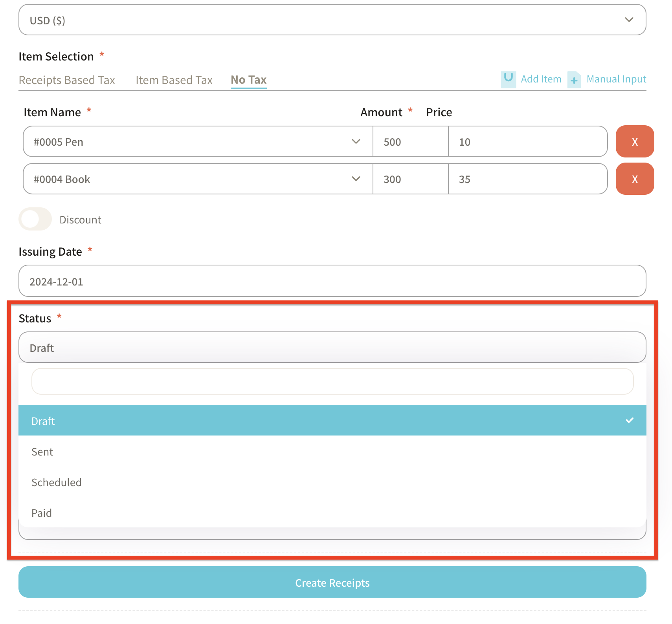Select the No Tax tab

point(248,80)
